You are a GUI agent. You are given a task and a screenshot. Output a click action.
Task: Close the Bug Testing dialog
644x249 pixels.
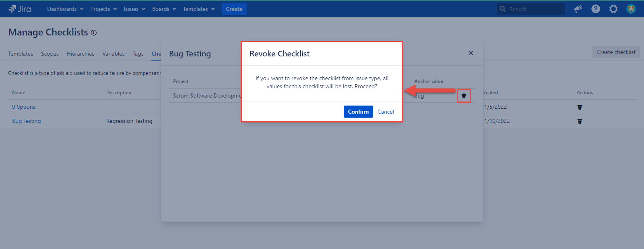[x=471, y=53]
